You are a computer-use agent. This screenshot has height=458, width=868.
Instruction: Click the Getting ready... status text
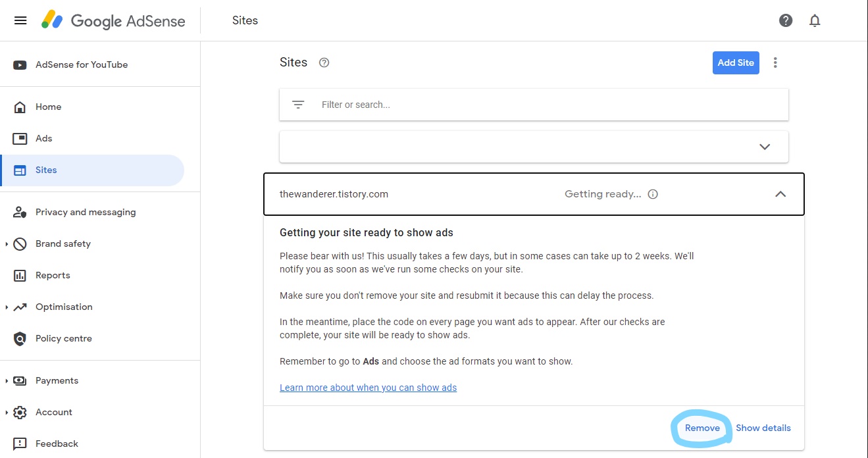point(603,194)
